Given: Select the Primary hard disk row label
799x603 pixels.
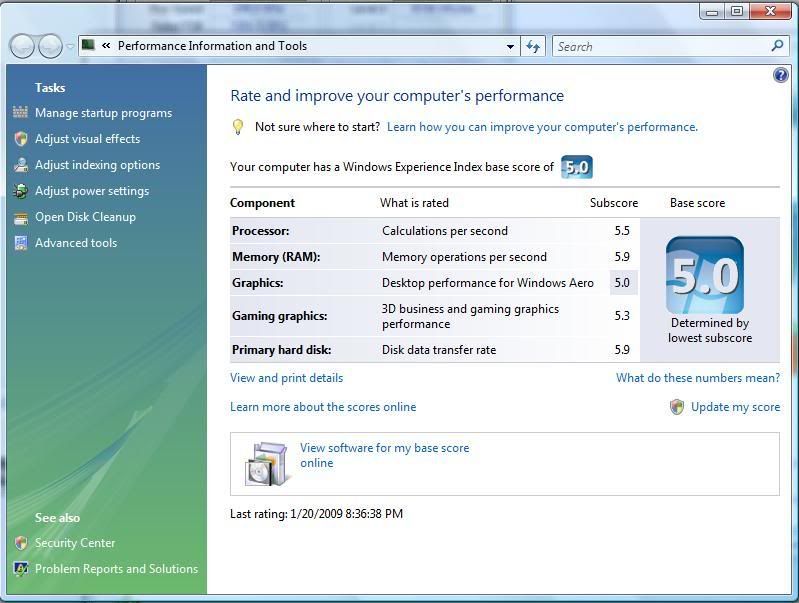Looking at the screenshot, I should click(x=281, y=350).
